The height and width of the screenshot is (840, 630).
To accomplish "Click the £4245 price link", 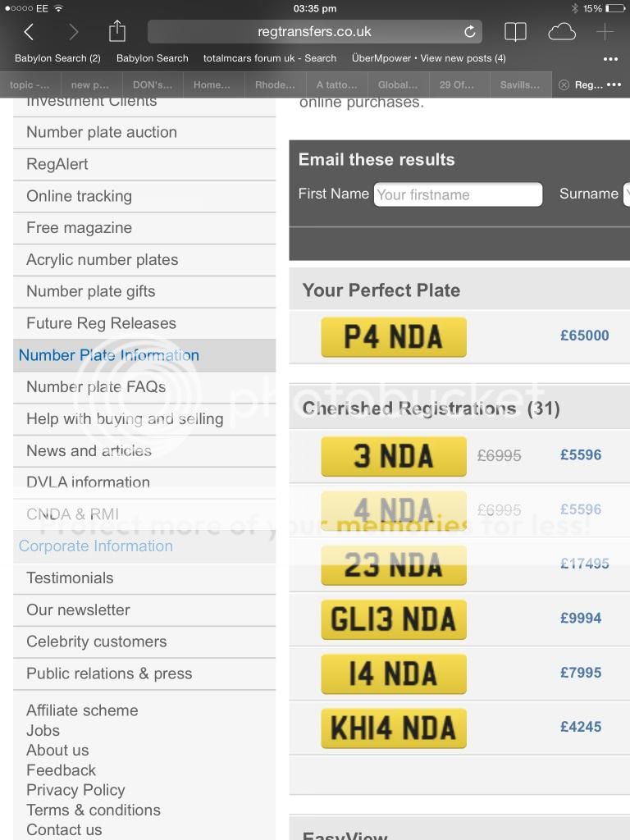I will click(x=581, y=727).
